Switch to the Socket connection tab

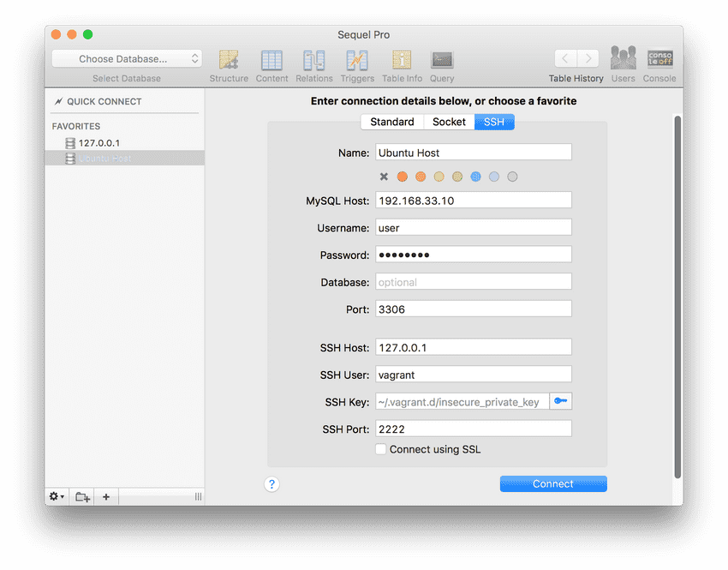[x=449, y=122]
